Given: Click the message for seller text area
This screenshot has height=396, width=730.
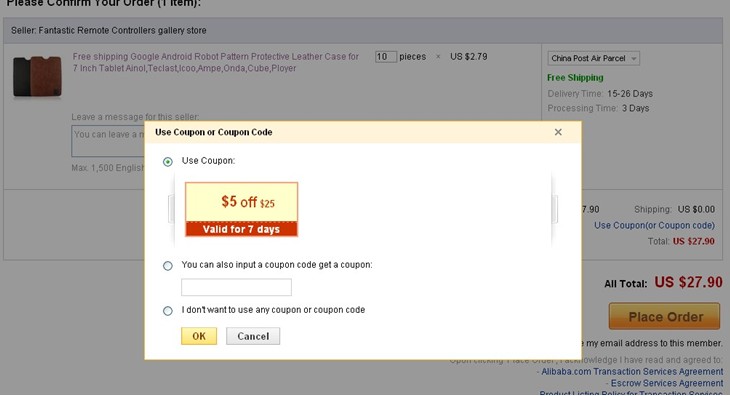Looking at the screenshot, I should (108, 141).
